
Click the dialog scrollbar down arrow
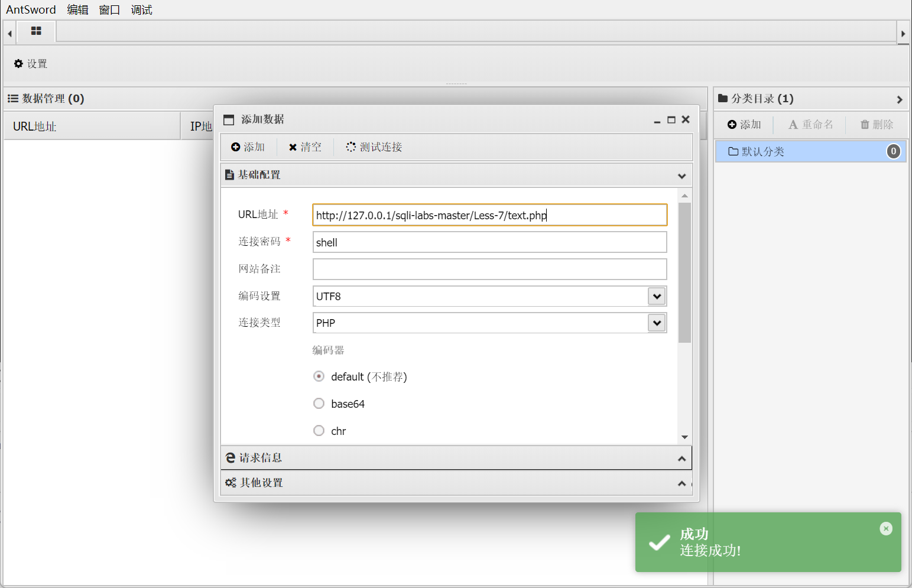tap(684, 437)
